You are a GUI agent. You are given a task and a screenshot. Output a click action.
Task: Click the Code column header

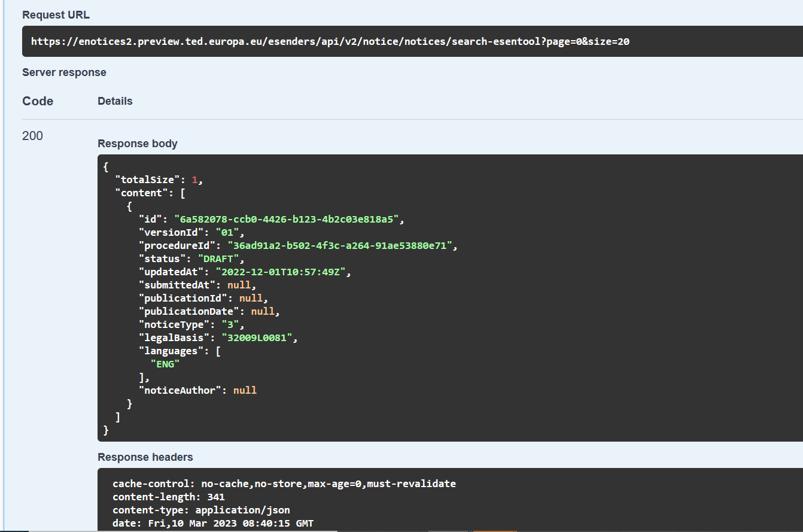pos(38,101)
